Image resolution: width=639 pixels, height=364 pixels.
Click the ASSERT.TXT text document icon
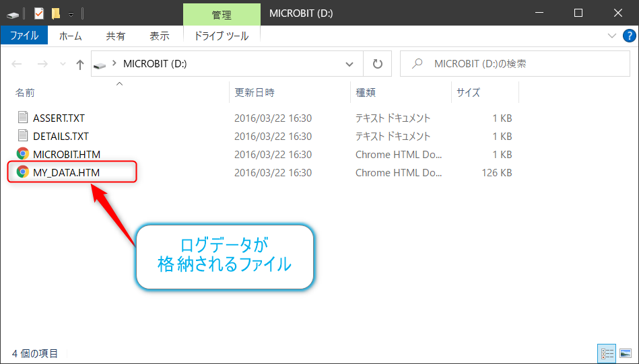[23, 118]
